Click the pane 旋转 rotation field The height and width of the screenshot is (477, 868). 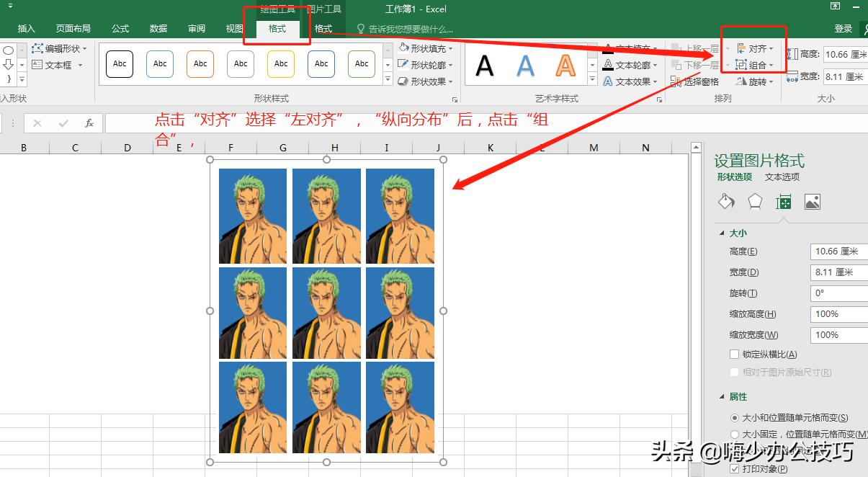point(838,293)
